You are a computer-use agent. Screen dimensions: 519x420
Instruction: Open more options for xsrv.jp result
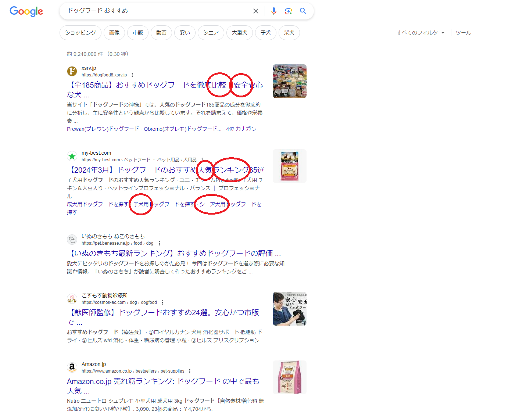(x=132, y=75)
